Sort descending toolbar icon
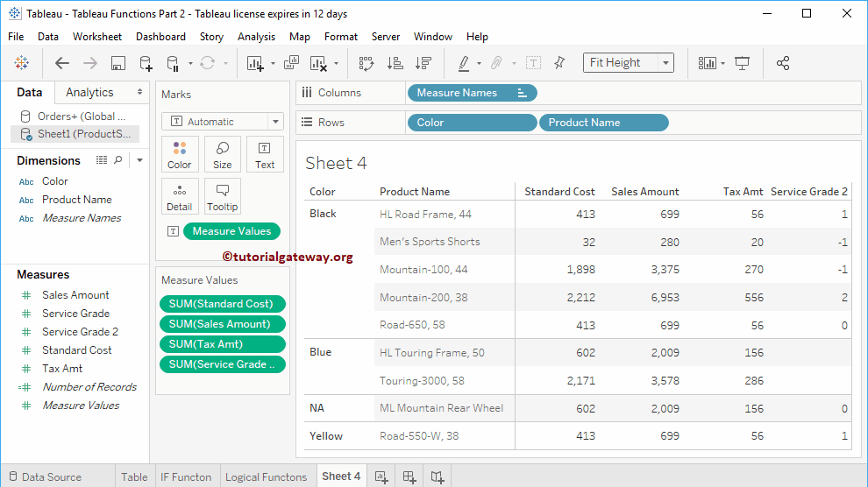 [x=423, y=63]
